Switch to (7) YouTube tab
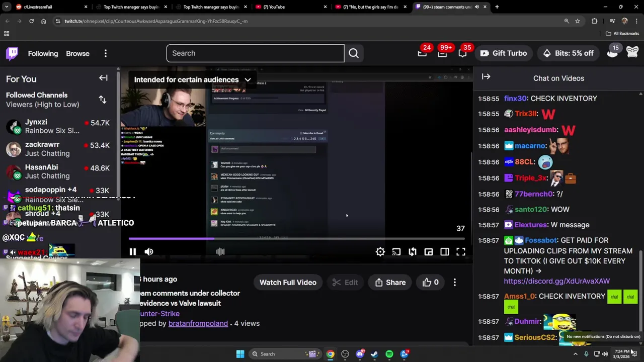Viewport: 644px width, 362px height. (291, 7)
